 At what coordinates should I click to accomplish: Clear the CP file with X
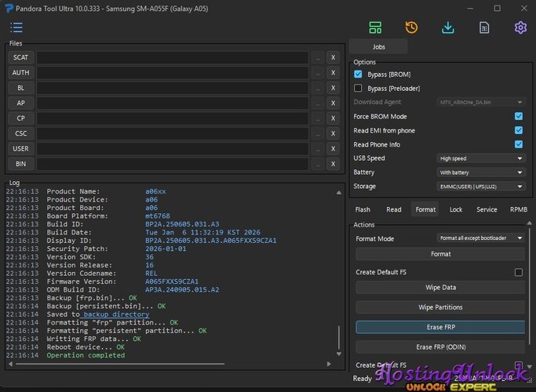pyautogui.click(x=333, y=118)
